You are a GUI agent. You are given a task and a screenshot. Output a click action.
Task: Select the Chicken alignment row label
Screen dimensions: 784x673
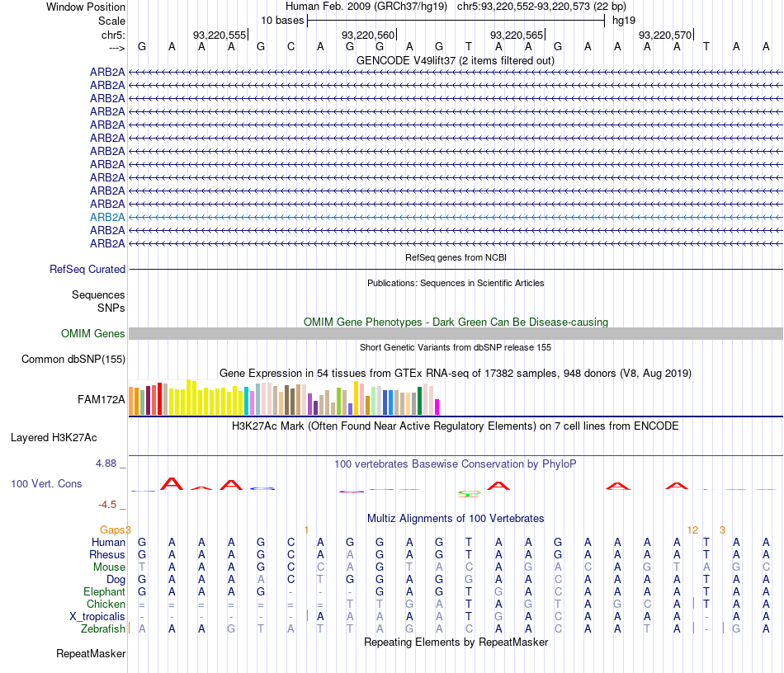point(106,605)
